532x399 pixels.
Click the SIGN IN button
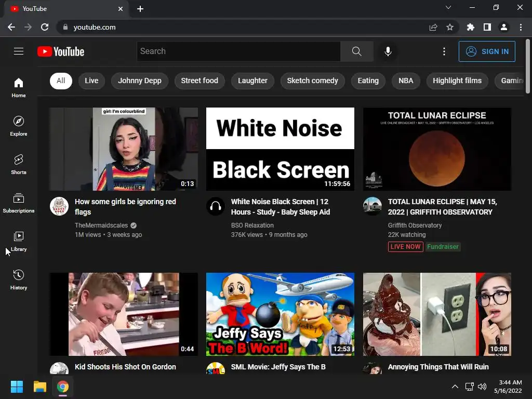click(487, 51)
